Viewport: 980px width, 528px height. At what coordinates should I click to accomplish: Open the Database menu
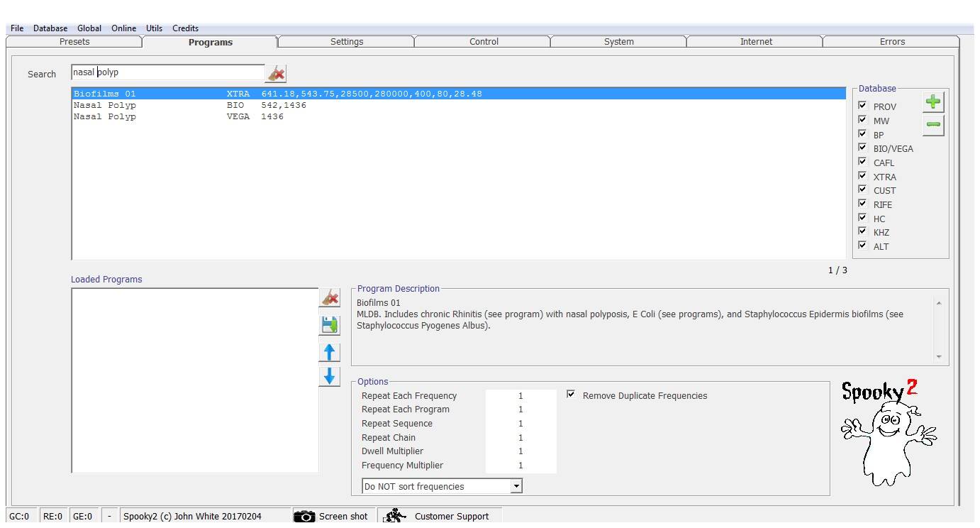coord(50,28)
